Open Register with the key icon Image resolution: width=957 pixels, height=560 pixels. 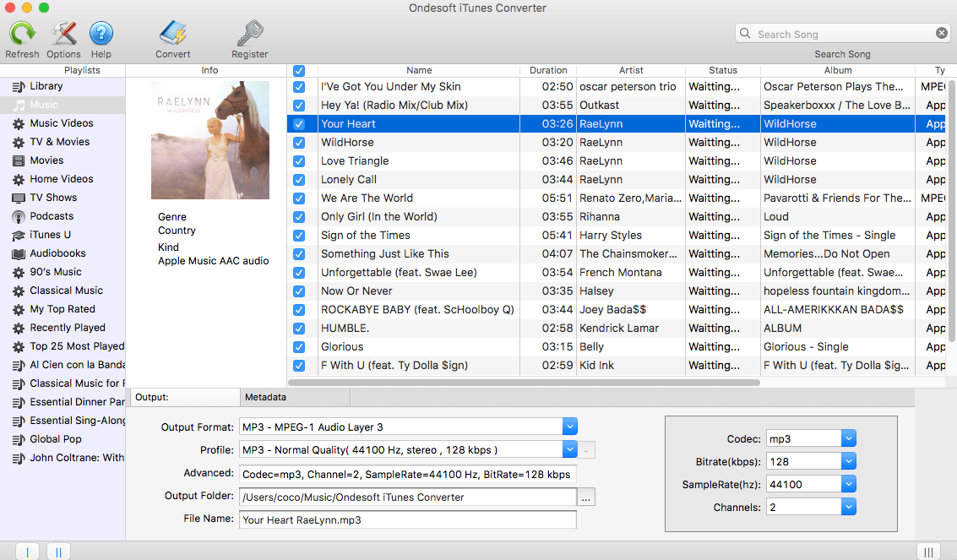[x=249, y=35]
